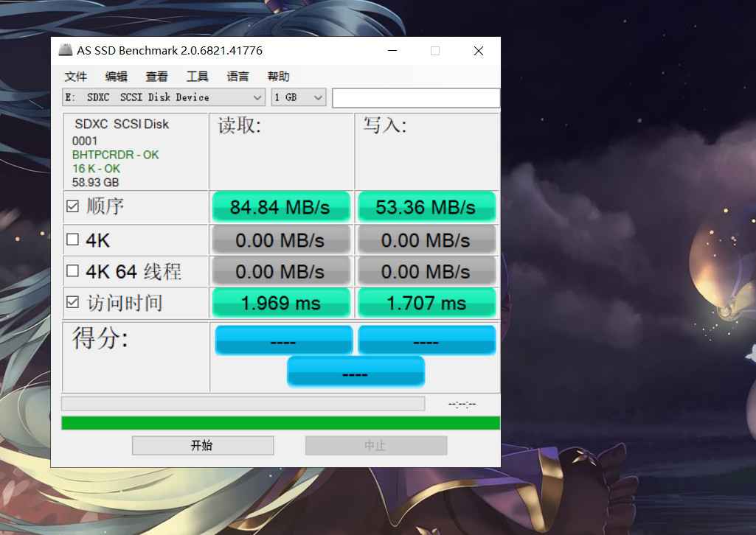
Task: Open the 文件 menu
Action: click(75, 77)
